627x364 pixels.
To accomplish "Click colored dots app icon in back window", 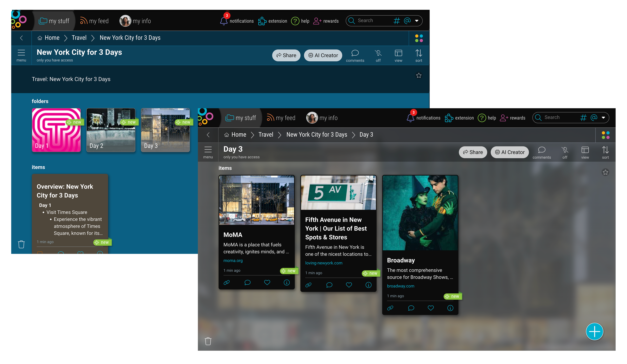I will pos(419,38).
